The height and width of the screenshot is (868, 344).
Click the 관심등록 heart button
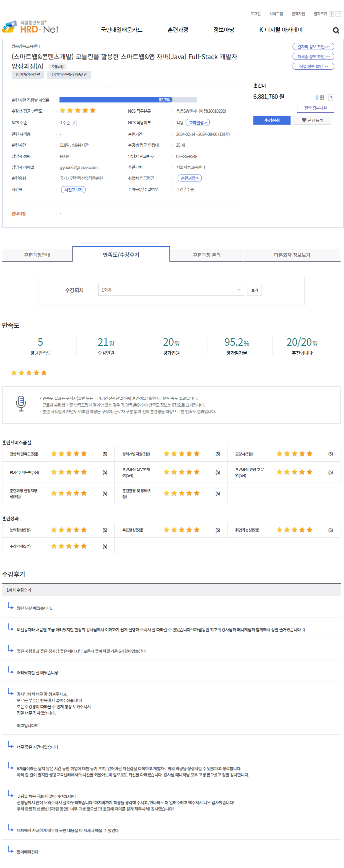pyautogui.click(x=312, y=120)
